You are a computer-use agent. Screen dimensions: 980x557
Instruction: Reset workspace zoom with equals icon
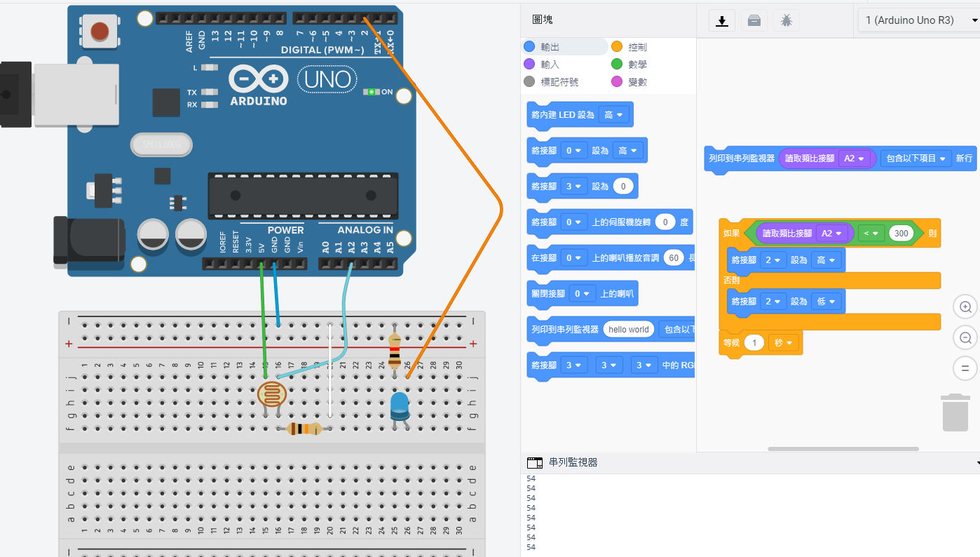[965, 368]
